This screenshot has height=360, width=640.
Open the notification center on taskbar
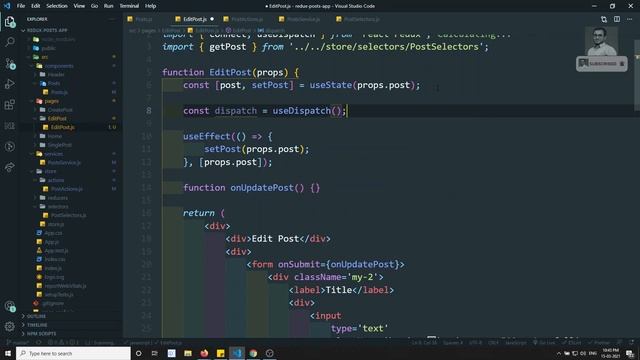630,353
